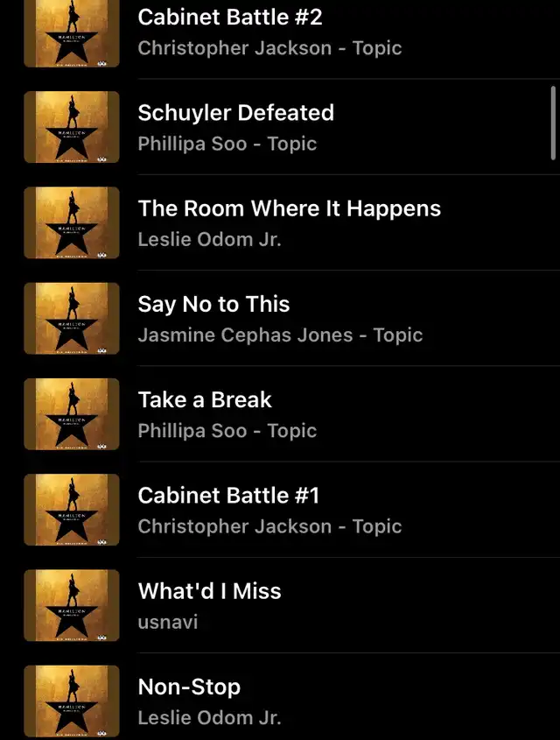560x740 pixels.
Task: Select the What'd I Miss artwork
Action: (x=72, y=605)
